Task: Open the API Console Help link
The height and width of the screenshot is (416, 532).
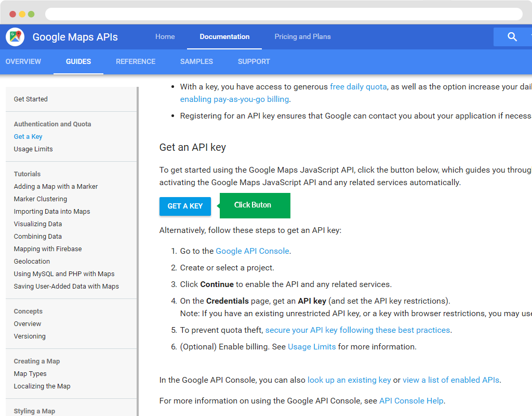Action: click(411, 401)
